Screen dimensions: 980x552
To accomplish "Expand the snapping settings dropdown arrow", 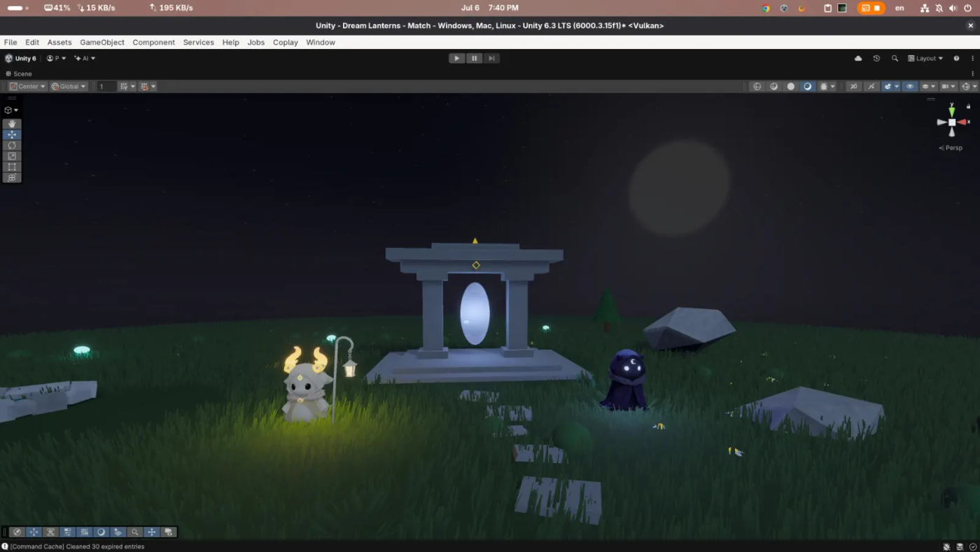I will 153,86.
